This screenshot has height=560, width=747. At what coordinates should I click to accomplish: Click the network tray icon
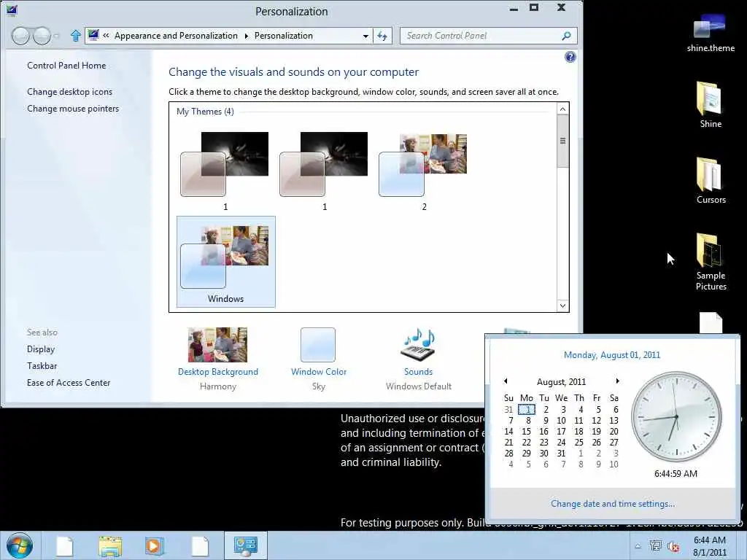656,546
